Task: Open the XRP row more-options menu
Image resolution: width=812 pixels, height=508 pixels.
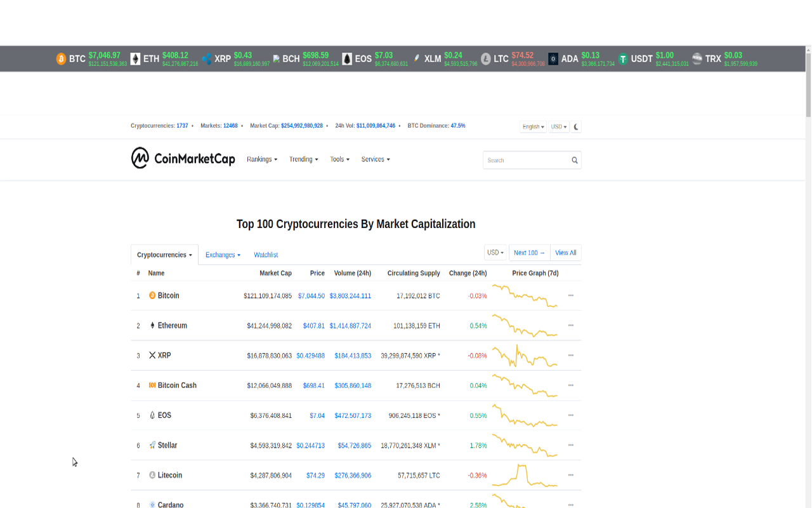Action: pos(571,355)
